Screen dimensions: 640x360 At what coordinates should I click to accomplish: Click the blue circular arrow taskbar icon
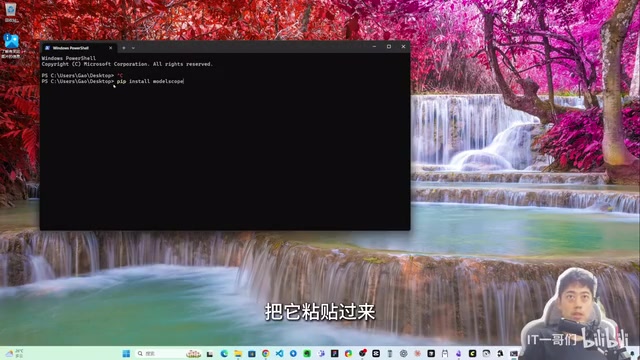(293, 353)
